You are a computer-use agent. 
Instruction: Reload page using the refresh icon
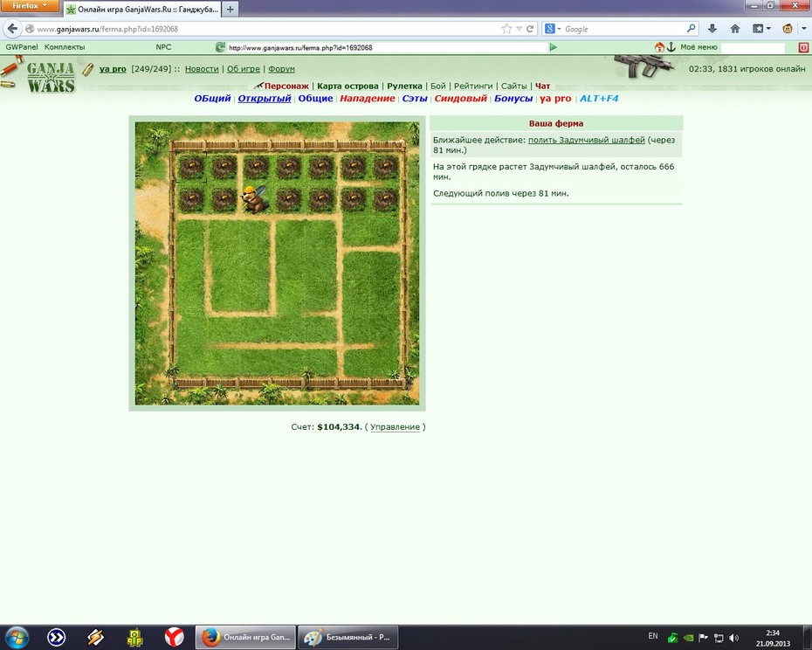click(530, 29)
